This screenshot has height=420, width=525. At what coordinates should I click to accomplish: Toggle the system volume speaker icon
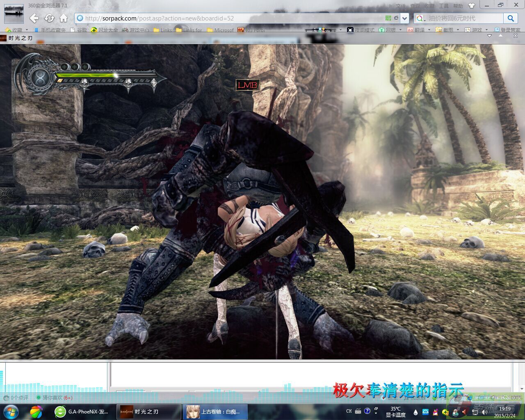(x=484, y=412)
